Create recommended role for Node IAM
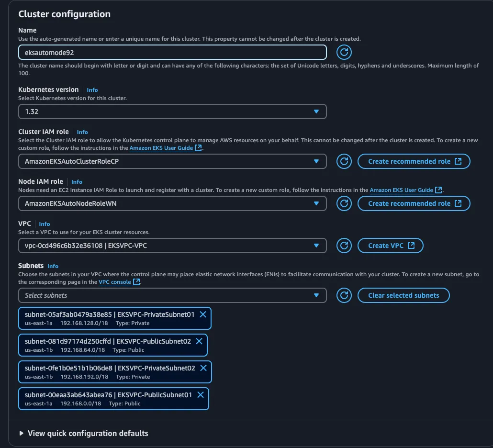Viewport: 493px width, 448px height. (x=414, y=203)
